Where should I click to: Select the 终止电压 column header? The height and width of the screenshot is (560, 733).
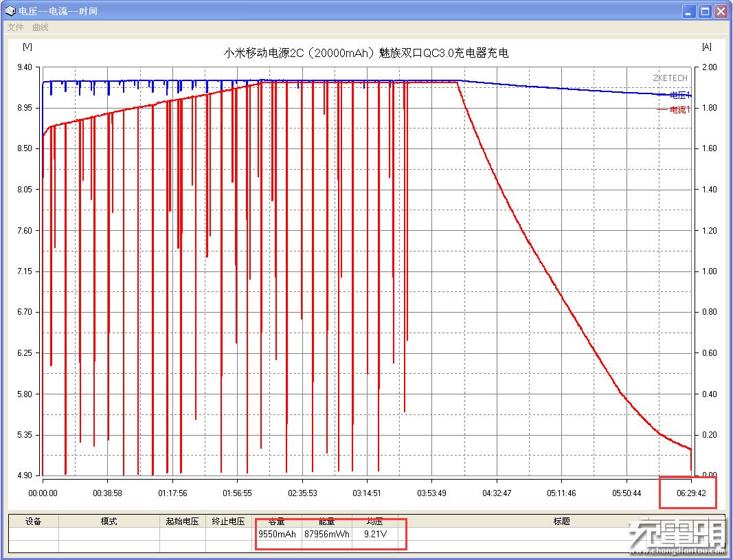coord(228,522)
